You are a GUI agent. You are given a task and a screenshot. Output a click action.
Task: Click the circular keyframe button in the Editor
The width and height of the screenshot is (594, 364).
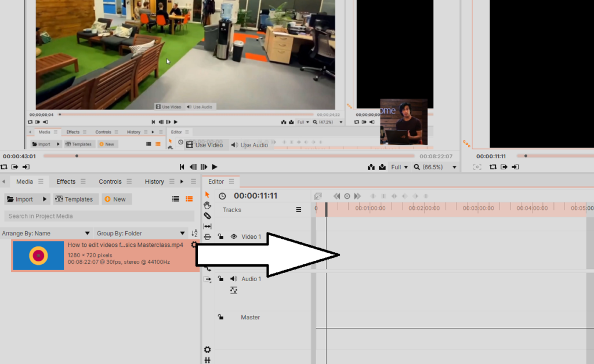[x=347, y=196]
